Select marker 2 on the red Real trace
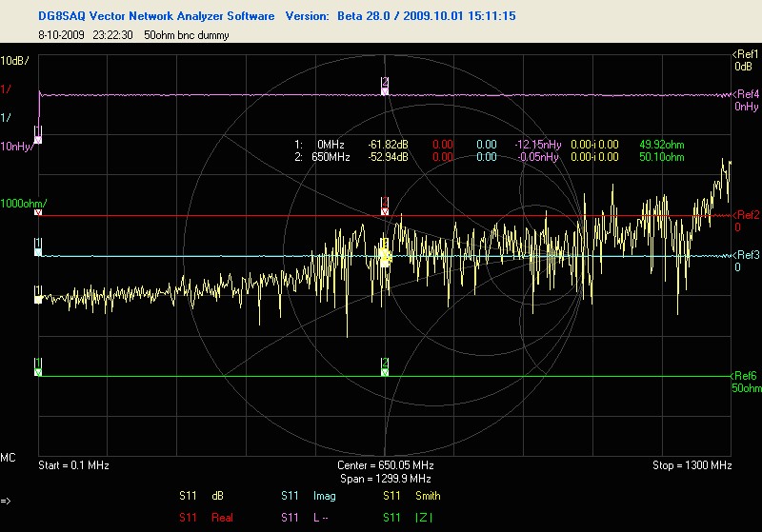762x532 pixels. (385, 207)
